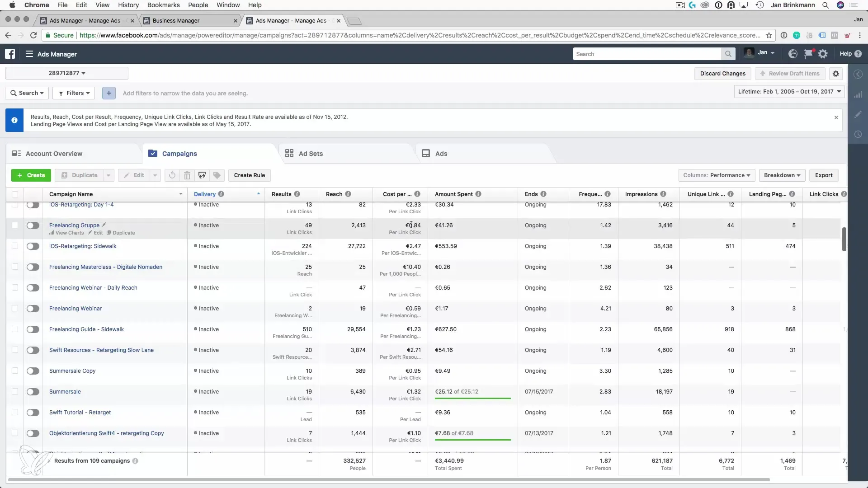868x488 pixels.
Task: Switch to Business Manager browser tab
Action: (x=190, y=21)
